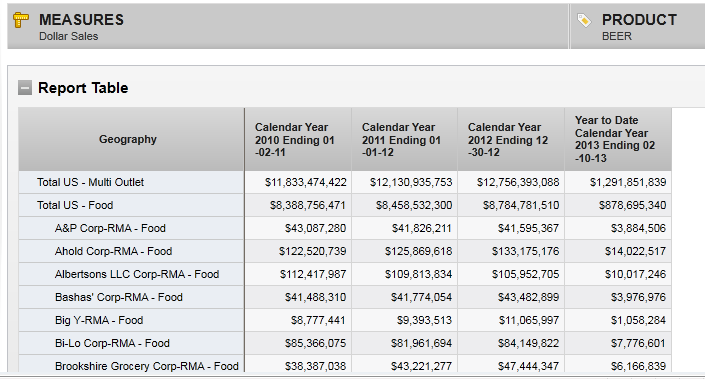705x379 pixels.
Task: Click Calendar Year 2011 column header
Action: [405, 139]
